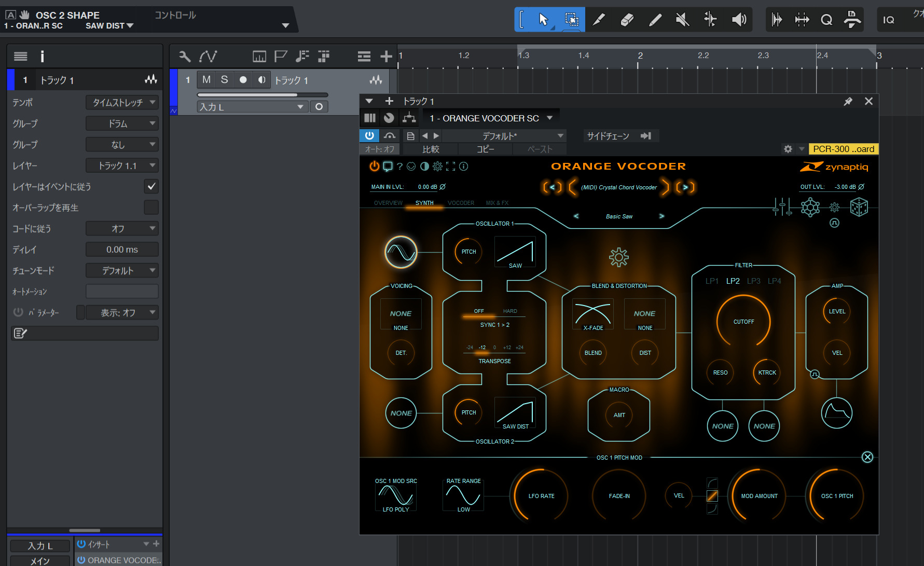Select the Arrow tool in the toolbar

(543, 20)
